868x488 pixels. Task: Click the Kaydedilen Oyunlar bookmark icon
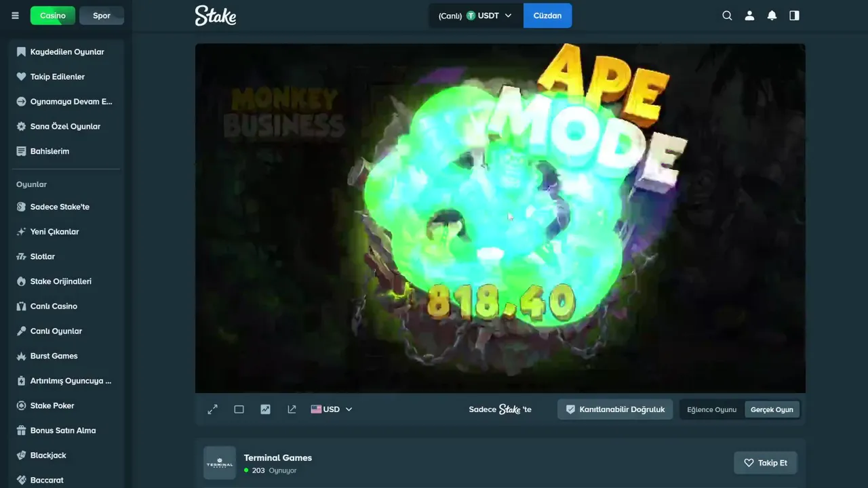coord(21,52)
